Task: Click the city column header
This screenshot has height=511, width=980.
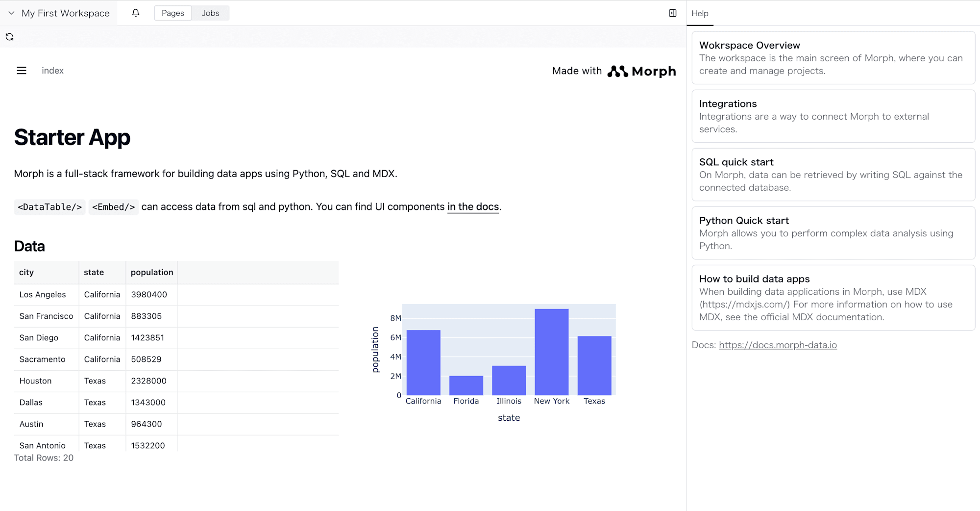Action: 47,273
